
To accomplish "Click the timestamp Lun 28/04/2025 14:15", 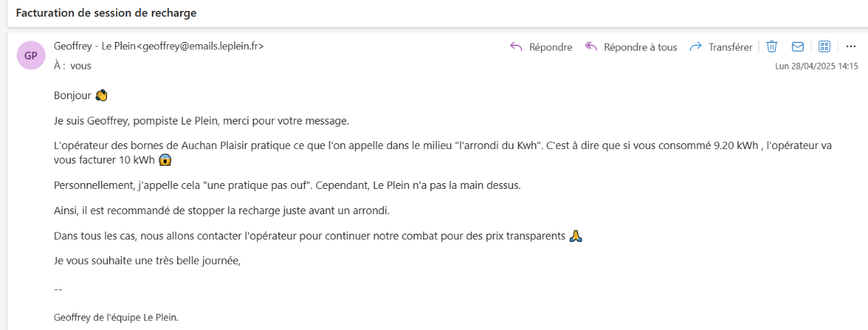I will [817, 66].
